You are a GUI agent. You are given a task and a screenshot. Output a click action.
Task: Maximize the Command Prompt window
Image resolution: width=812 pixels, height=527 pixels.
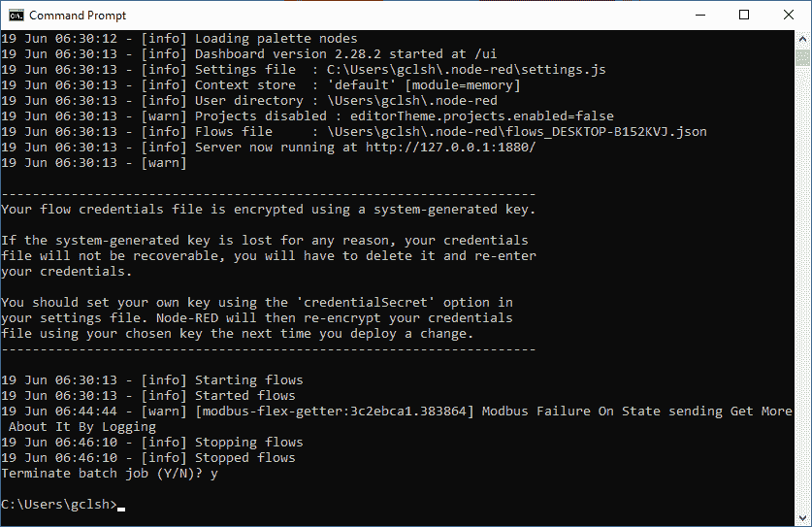click(744, 15)
